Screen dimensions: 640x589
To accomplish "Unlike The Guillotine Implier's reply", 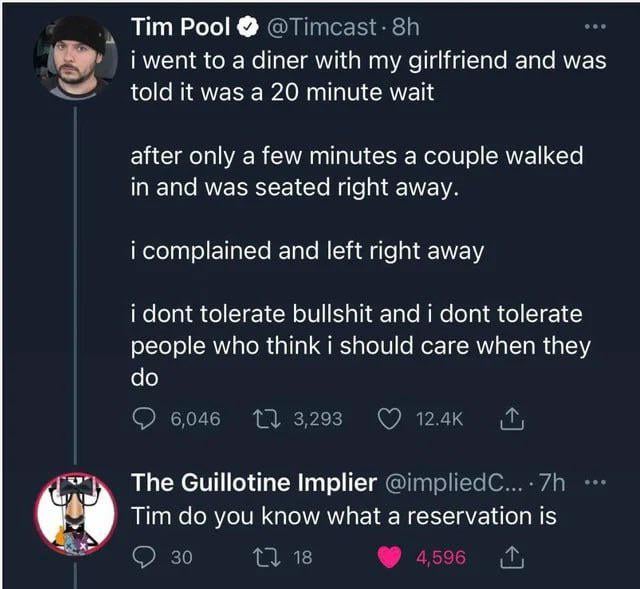I will point(388,556).
